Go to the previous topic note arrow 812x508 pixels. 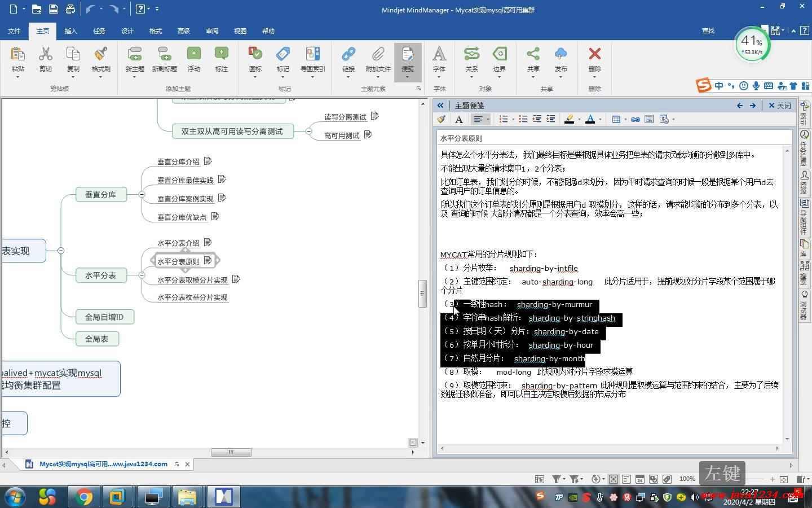740,106
